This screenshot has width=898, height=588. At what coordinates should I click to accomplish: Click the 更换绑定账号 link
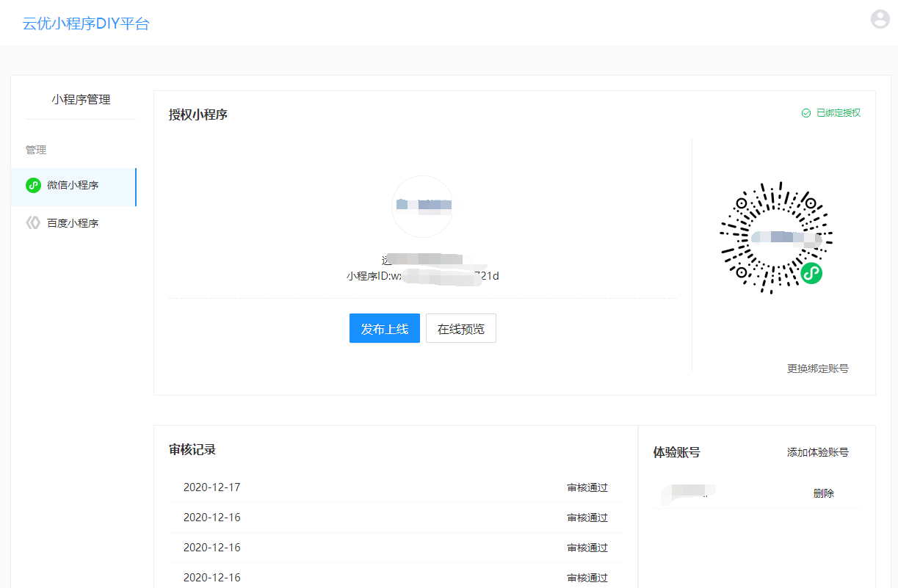(x=818, y=369)
